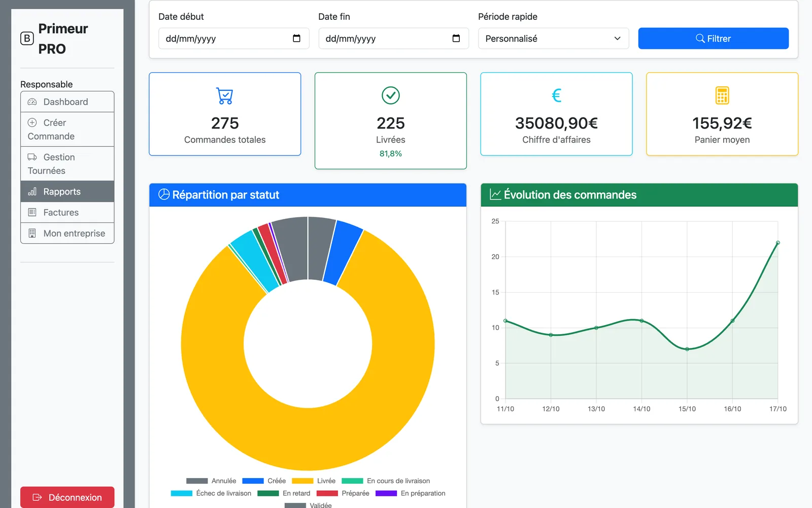Toggle En cours de livraison legend swatch
The width and height of the screenshot is (812, 508).
(x=352, y=481)
